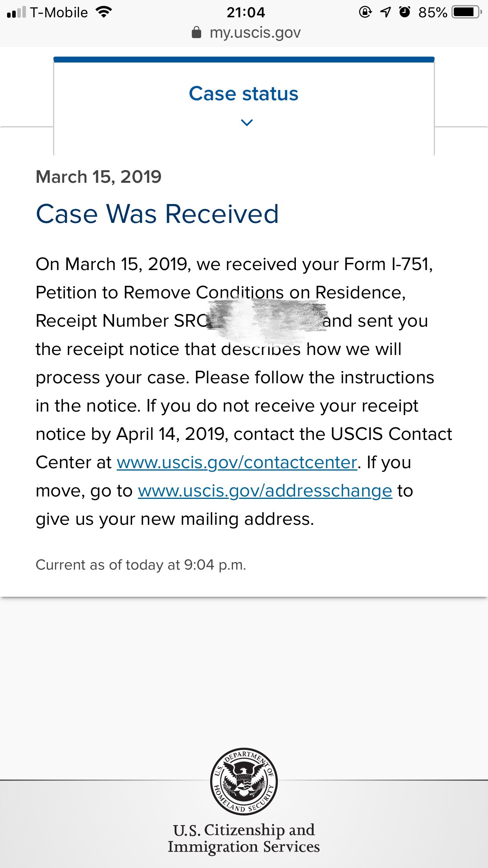The image size is (488, 868).
Task: Tap the battery icon in status bar
Action: [467, 12]
